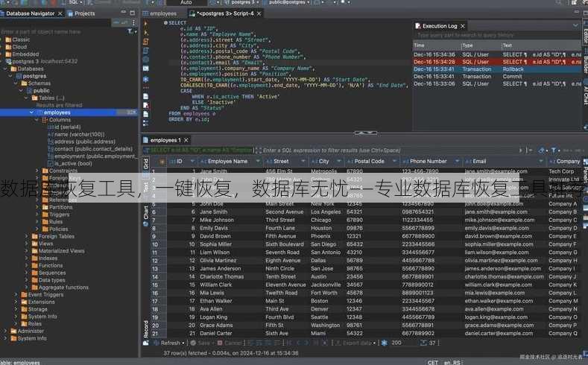The width and height of the screenshot is (588, 365).
Task: Collapse the public schema node
Action: point(21,91)
